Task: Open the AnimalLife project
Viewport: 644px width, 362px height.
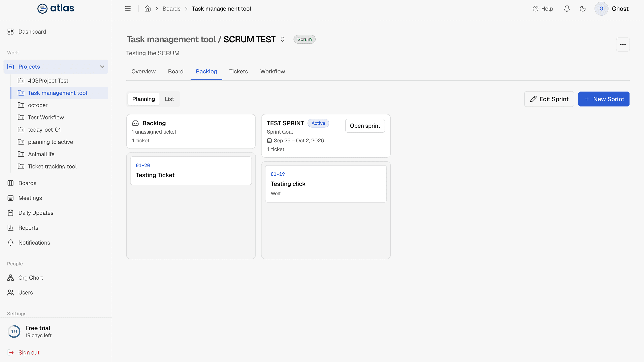Action: point(60,154)
